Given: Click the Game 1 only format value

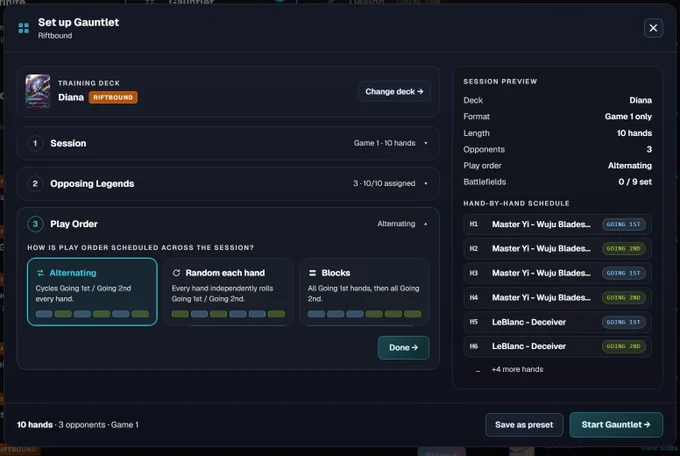Looking at the screenshot, I should pos(628,116).
